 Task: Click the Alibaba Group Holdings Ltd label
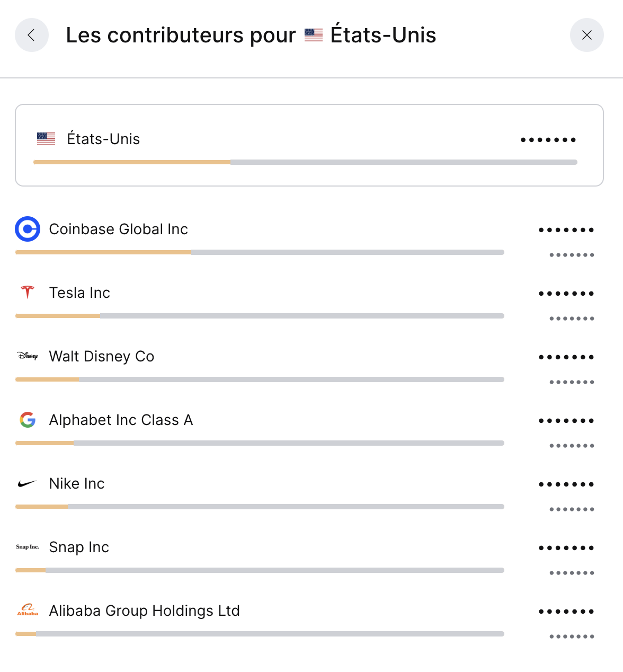pos(144,611)
